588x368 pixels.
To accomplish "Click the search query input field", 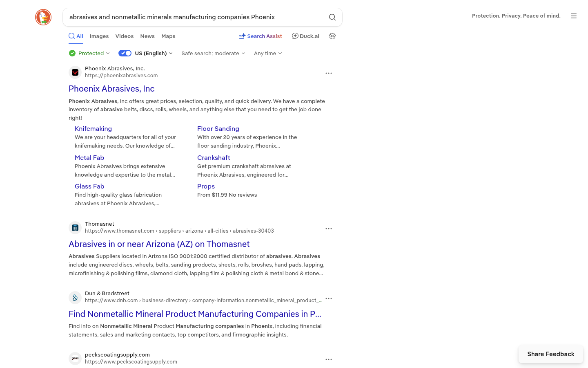I will pos(196,17).
